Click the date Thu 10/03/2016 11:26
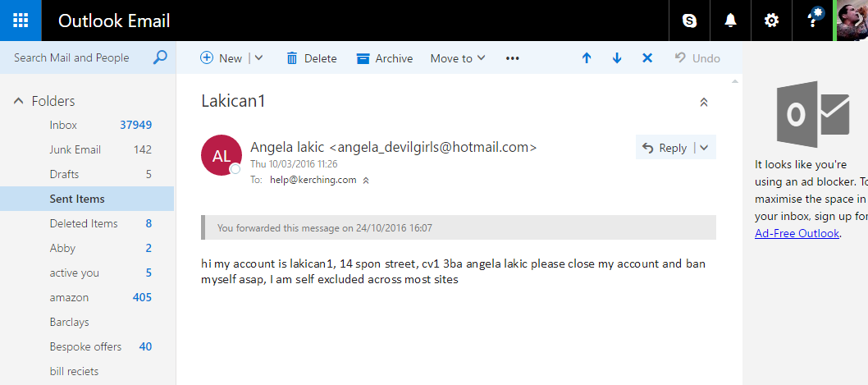868x385 pixels. pyautogui.click(x=294, y=164)
